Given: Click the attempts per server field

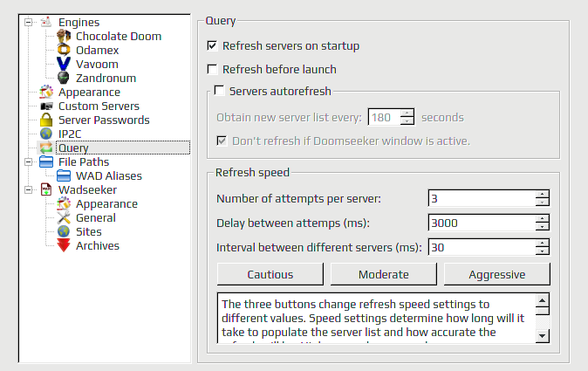Looking at the screenshot, I should point(482,198).
